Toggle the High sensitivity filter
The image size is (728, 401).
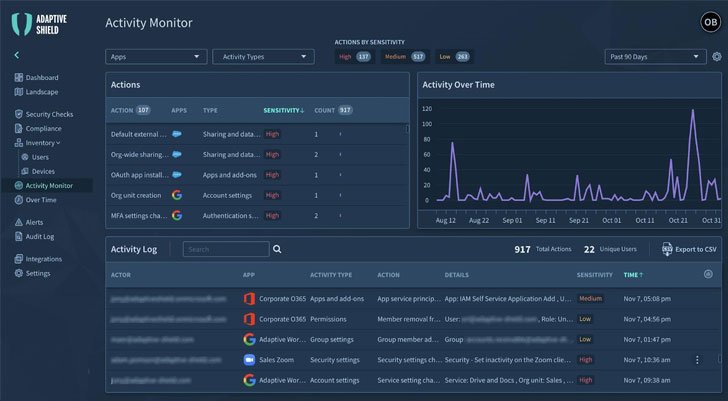coord(352,57)
